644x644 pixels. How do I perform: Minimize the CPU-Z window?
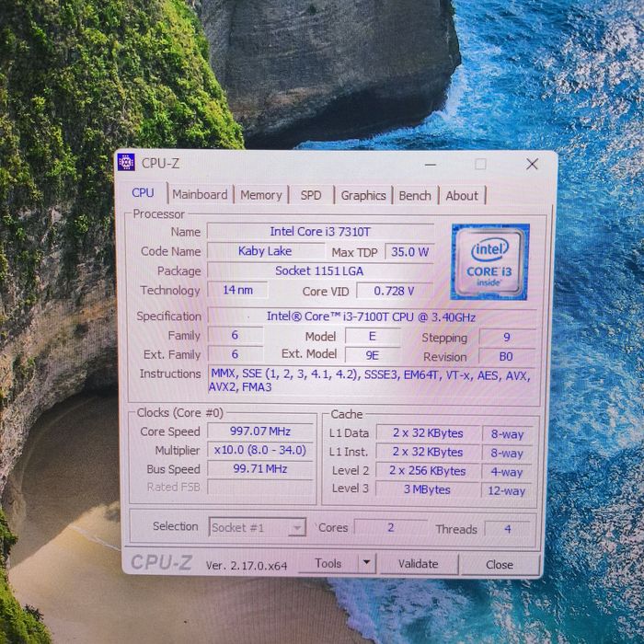(x=431, y=165)
